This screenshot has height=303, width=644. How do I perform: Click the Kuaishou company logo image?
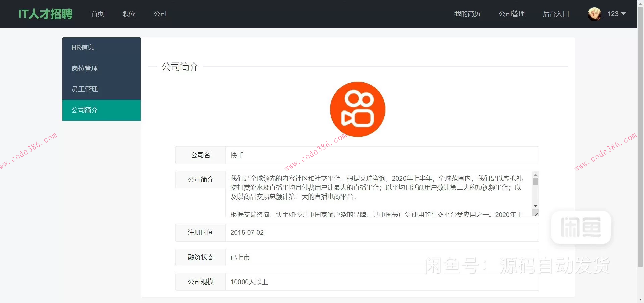pyautogui.click(x=357, y=109)
